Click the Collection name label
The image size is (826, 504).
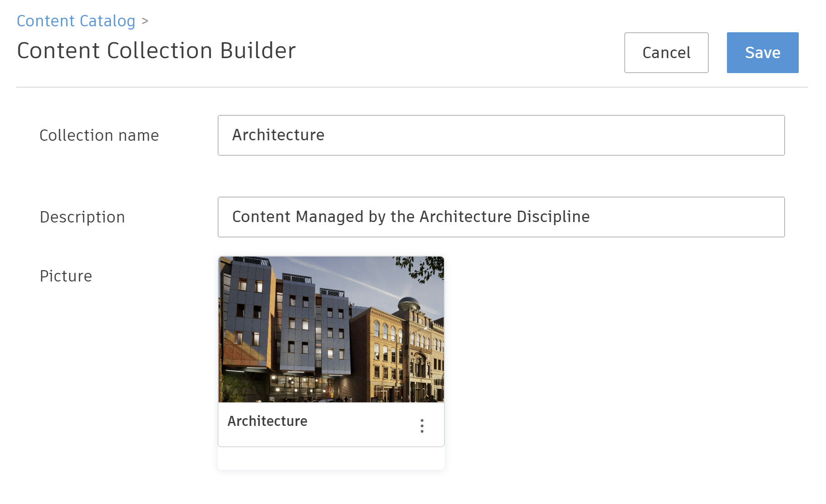pyautogui.click(x=99, y=135)
